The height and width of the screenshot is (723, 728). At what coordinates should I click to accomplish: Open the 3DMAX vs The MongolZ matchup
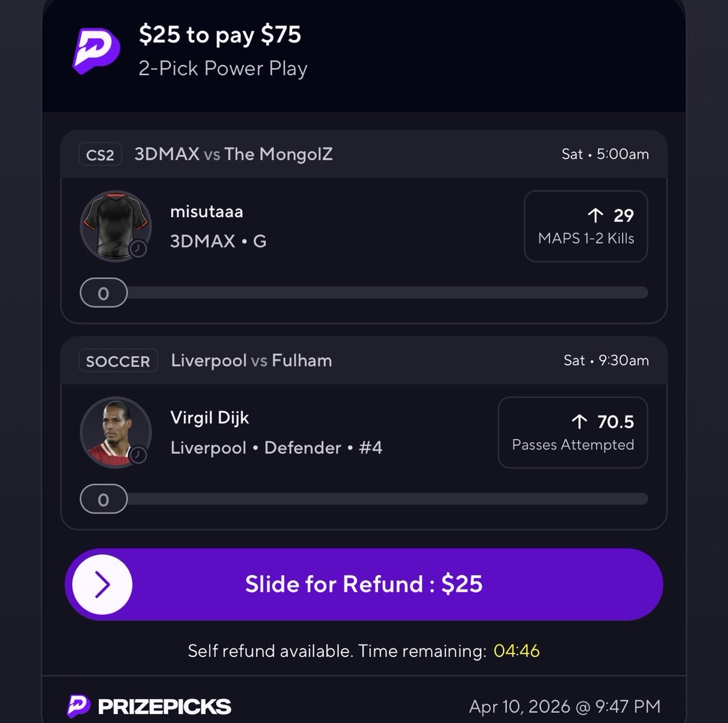point(234,154)
